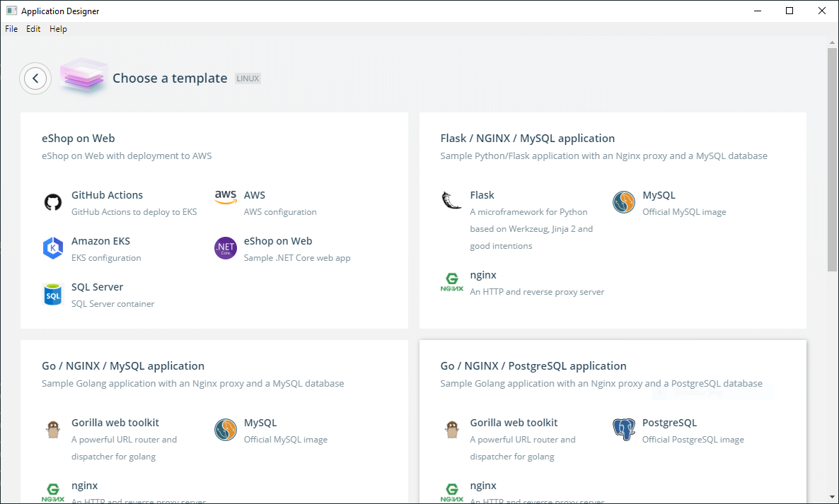Click 'eShop on Web with deployment to AWS' subtitle
Viewport: 839px width, 504px height.
pos(127,156)
